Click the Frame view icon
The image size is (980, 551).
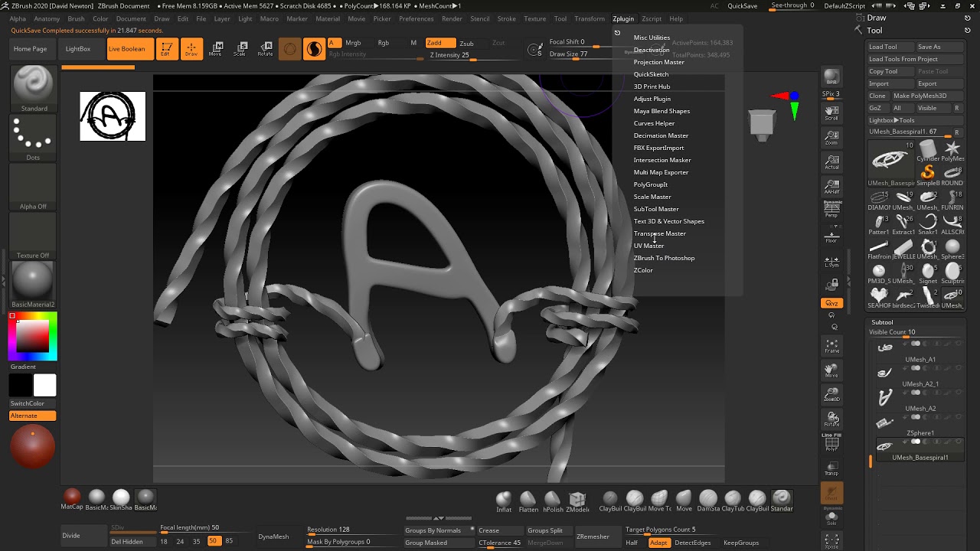coord(831,346)
